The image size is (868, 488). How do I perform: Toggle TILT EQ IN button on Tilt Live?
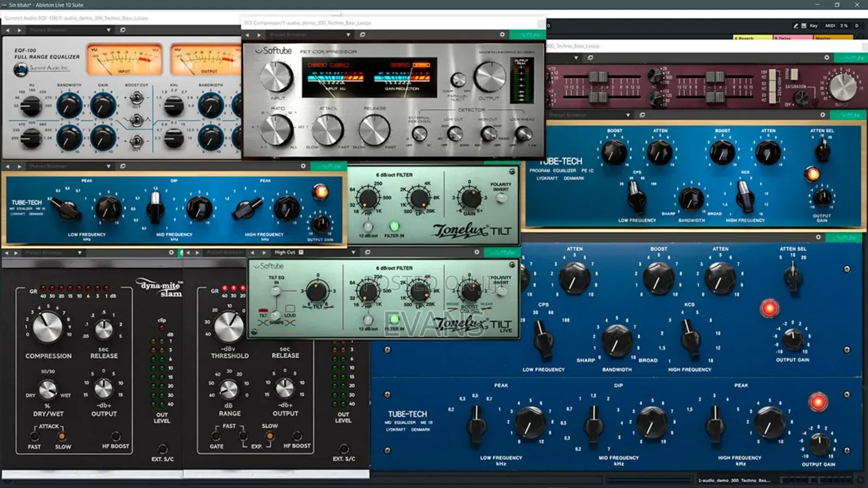[x=276, y=290]
